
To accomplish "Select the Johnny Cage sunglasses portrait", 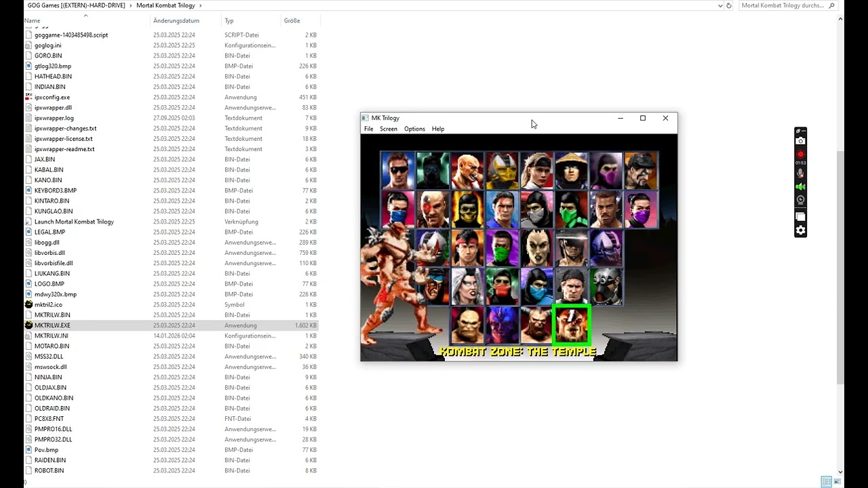I will coord(397,170).
